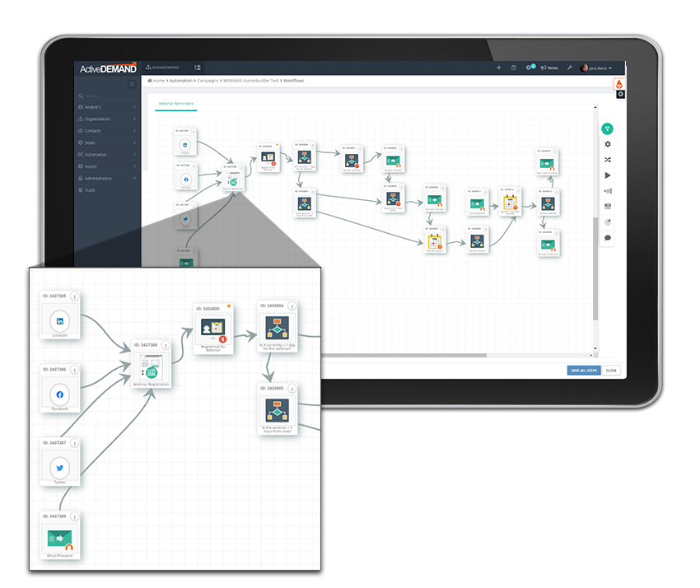Click the SAVE ALL STEPS button
The height and width of the screenshot is (588, 700).
(584, 370)
